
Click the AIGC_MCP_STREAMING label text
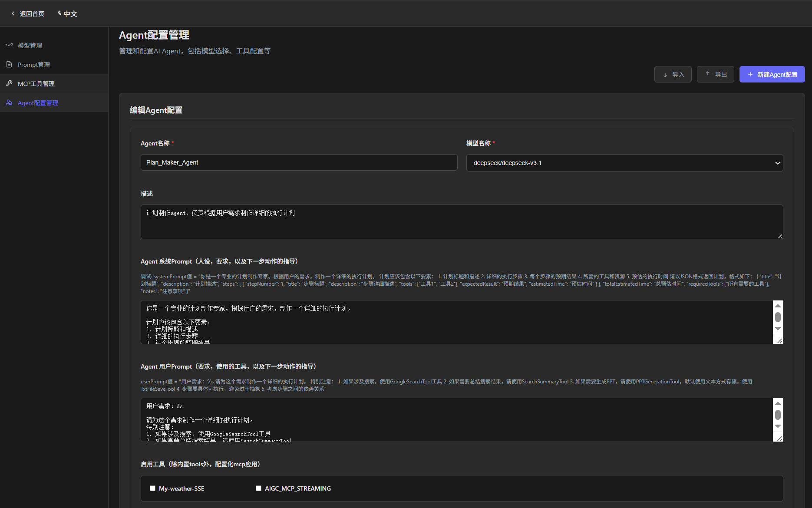[x=298, y=488]
